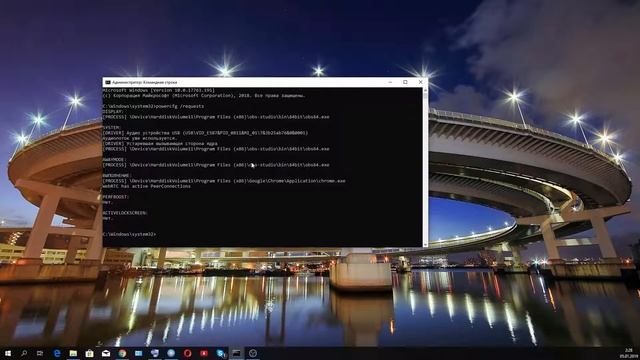
Task: Open Microsoft Store from the taskbar
Action: (x=89, y=353)
